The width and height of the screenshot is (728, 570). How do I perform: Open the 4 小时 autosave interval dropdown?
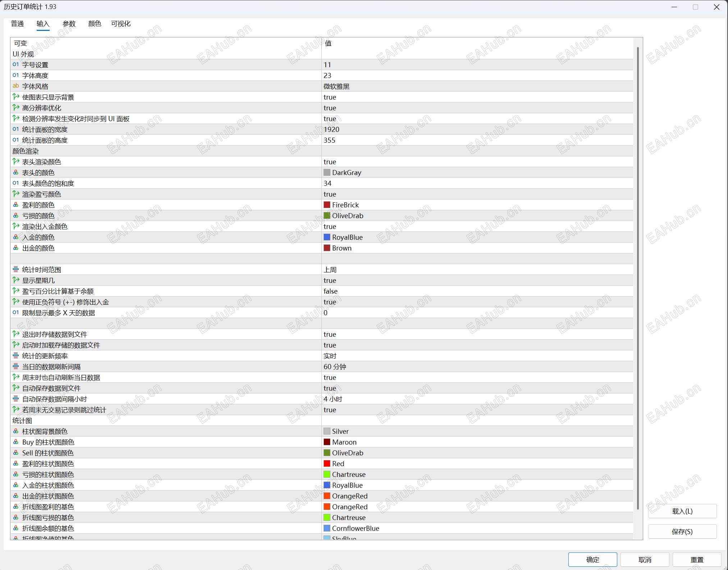333,399
